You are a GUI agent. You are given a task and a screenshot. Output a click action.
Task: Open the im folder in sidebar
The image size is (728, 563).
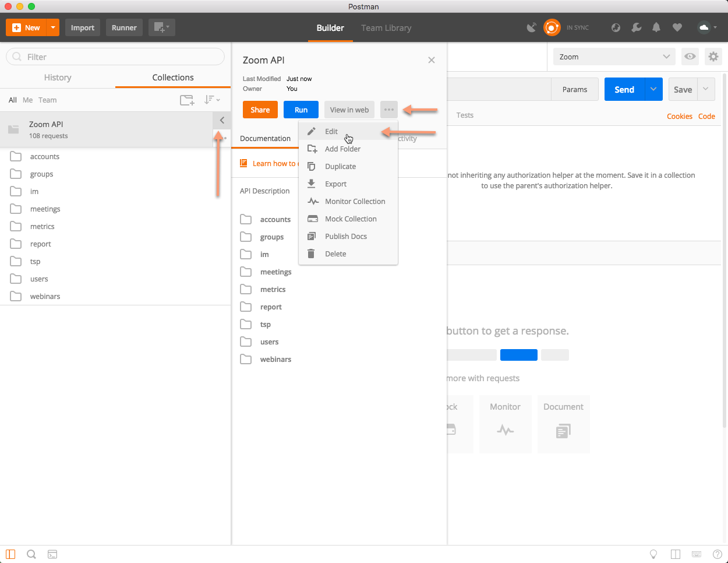(x=115, y=191)
